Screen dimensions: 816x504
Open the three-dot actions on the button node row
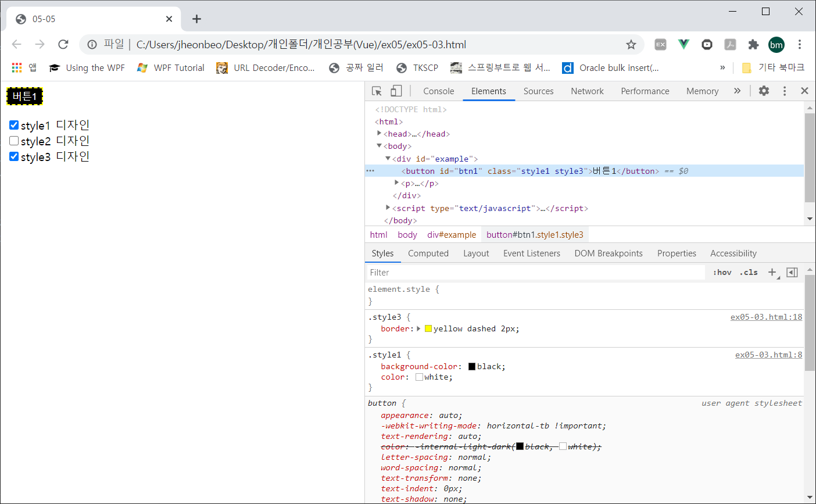[370, 171]
